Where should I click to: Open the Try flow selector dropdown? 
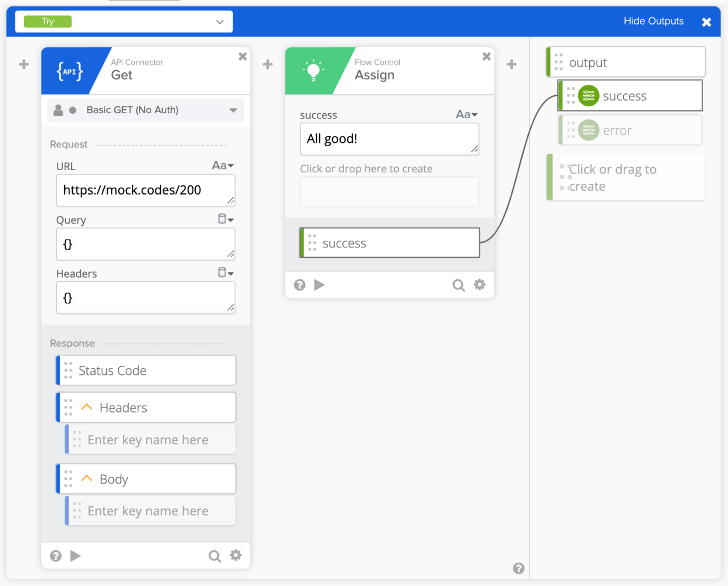(220, 21)
